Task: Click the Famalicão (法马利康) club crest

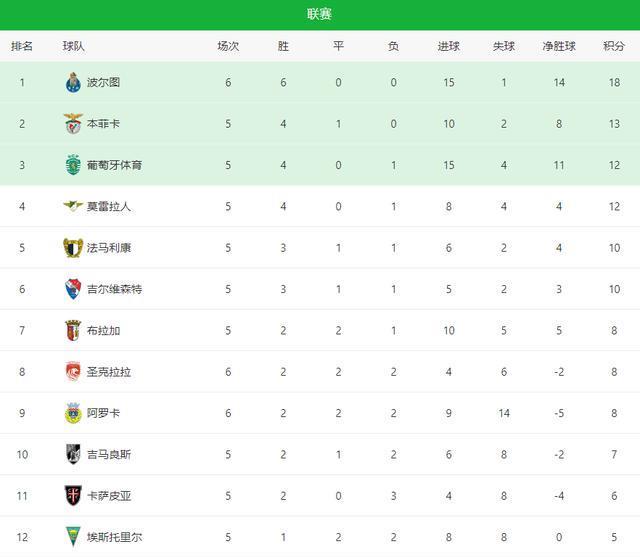Action: pyautogui.click(x=73, y=247)
